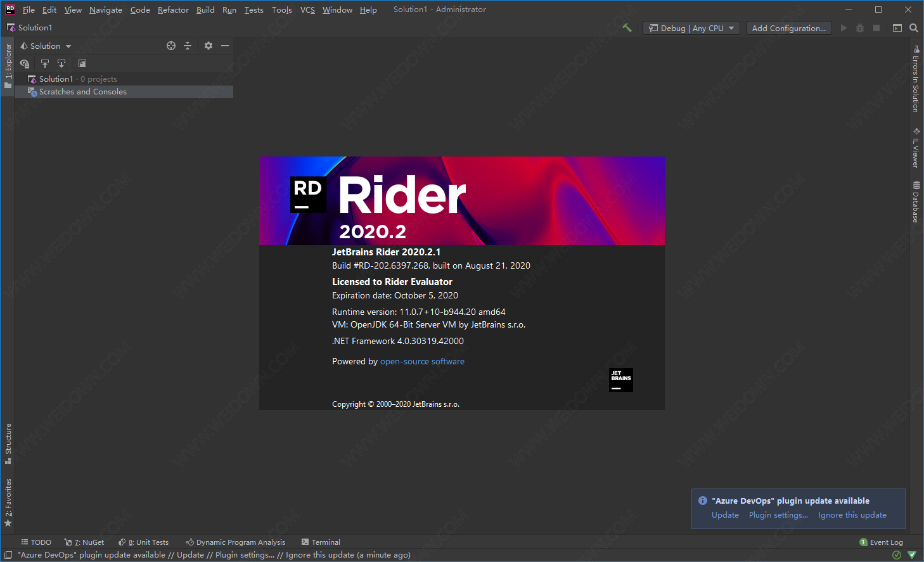Toggle the preview window icon in Explorer toolbar

point(82,63)
